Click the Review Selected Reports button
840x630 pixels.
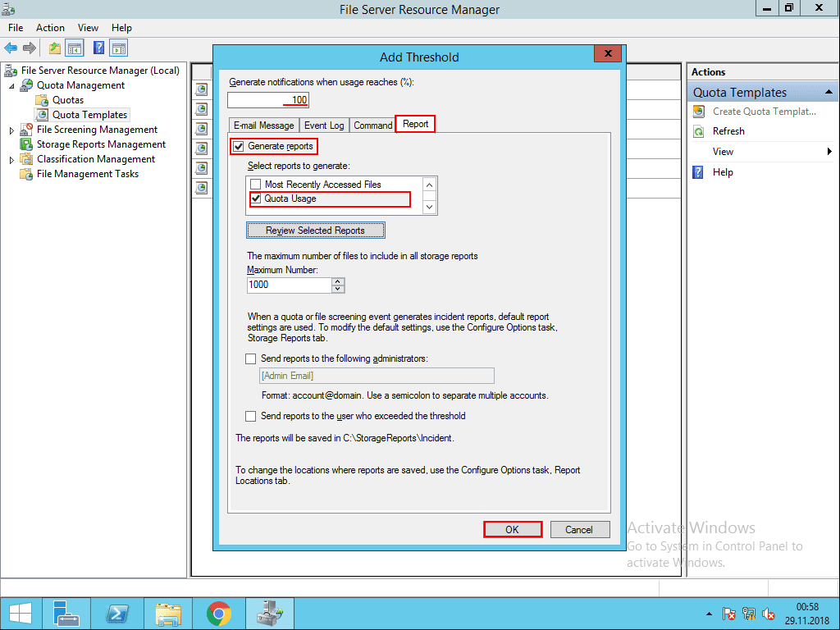coord(315,230)
